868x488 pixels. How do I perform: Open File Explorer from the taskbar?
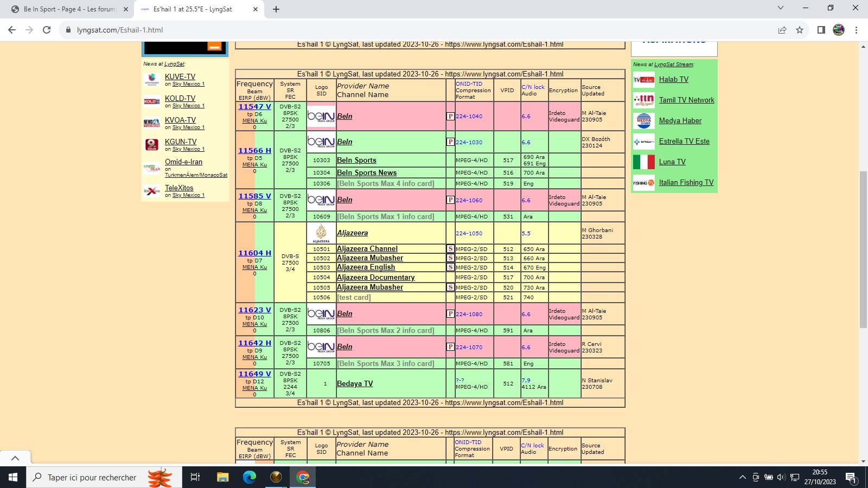(222, 477)
